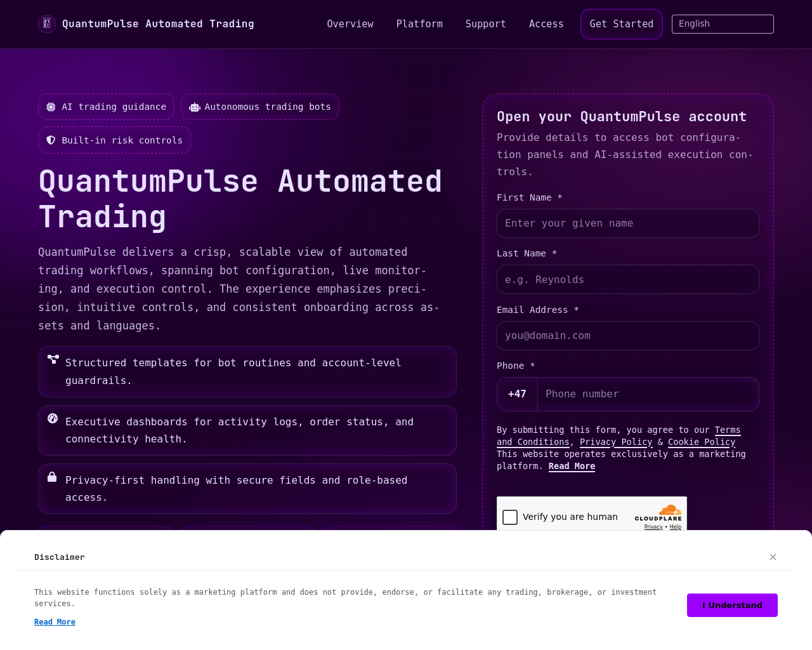Click the AI trading guidance chip icon
This screenshot has width=812, height=650.
point(51,107)
